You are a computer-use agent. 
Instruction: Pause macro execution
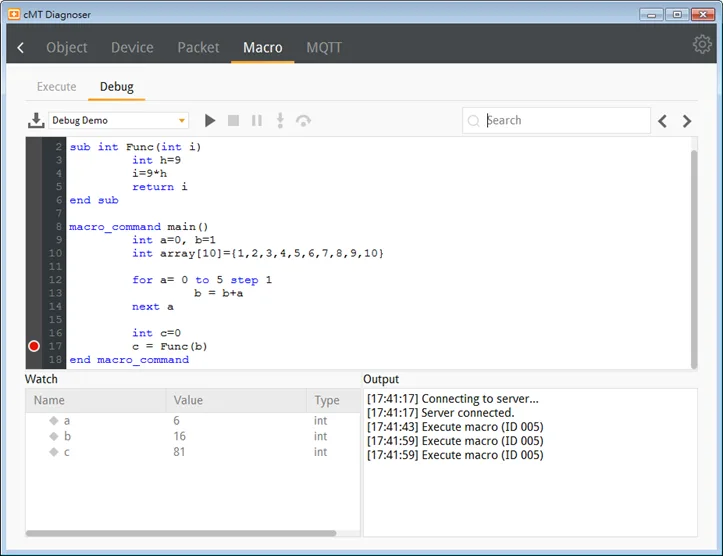[x=257, y=121]
